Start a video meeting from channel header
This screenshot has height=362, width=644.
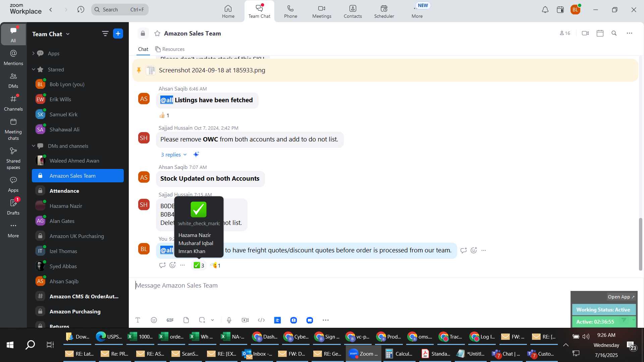point(585,33)
